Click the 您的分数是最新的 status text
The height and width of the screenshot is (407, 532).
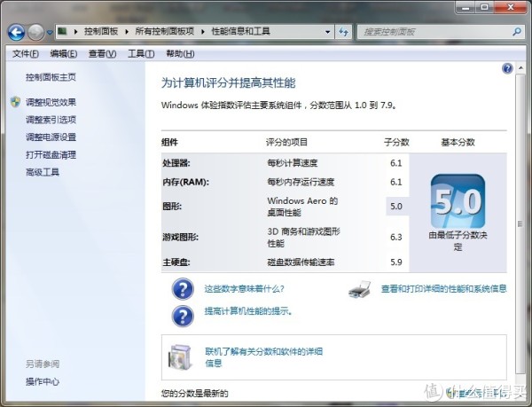(x=194, y=394)
